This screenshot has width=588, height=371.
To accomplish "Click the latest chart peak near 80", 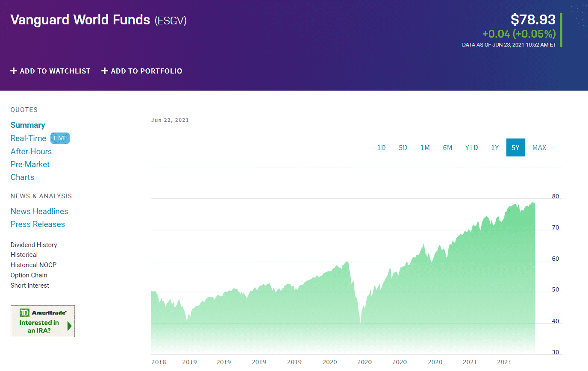I will tap(532, 203).
